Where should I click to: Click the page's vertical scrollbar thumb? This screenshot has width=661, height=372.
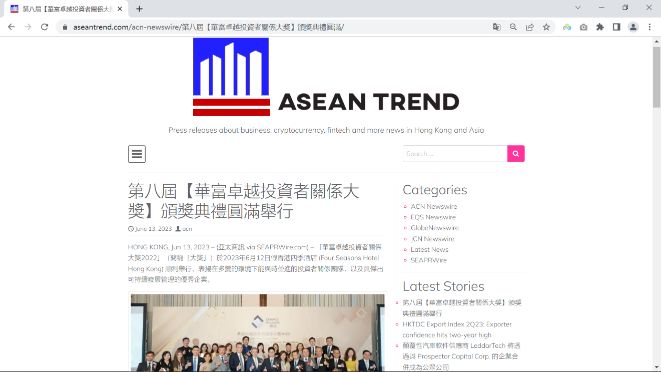(x=656, y=76)
